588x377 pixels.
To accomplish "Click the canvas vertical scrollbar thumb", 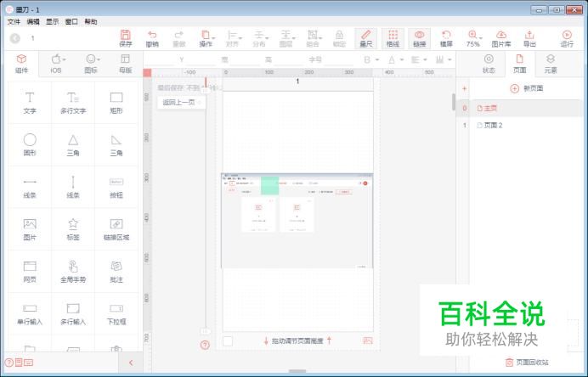I will coord(454,102).
